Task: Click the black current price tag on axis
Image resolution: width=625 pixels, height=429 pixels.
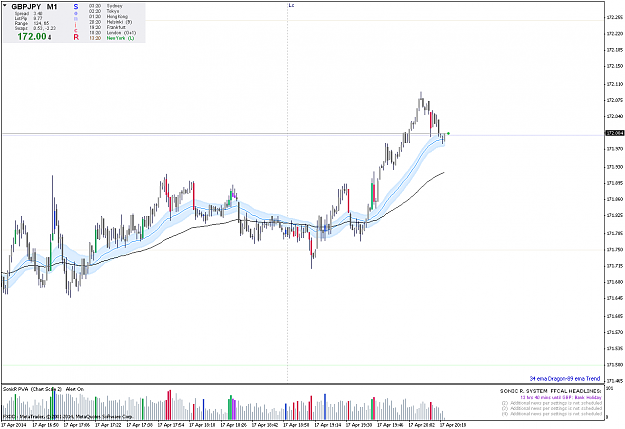Action: [x=615, y=133]
